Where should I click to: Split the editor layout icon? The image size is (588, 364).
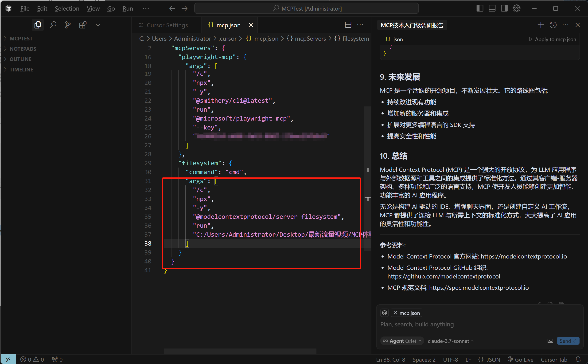coord(348,25)
